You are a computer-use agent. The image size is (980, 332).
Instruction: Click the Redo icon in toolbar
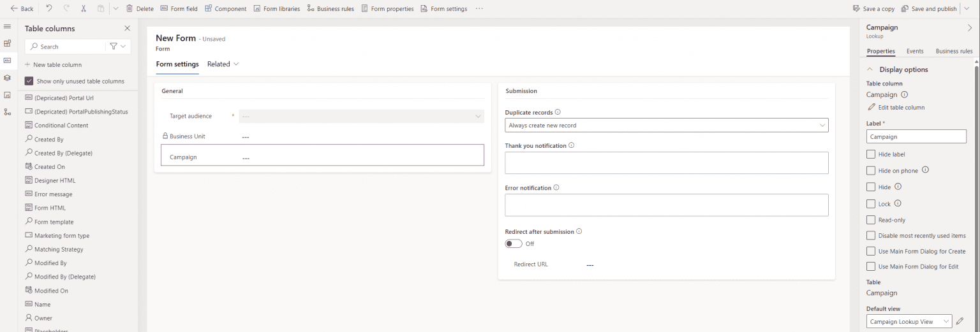pyautogui.click(x=66, y=8)
